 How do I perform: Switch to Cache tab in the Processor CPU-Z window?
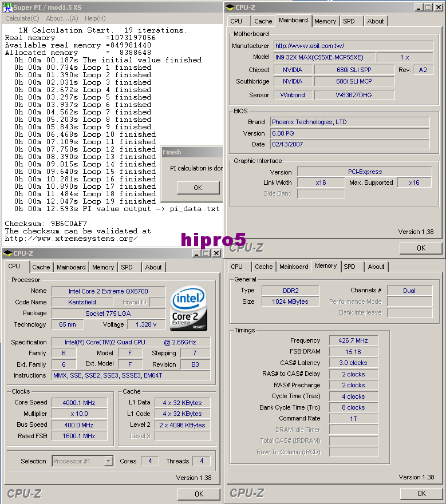tap(41, 267)
